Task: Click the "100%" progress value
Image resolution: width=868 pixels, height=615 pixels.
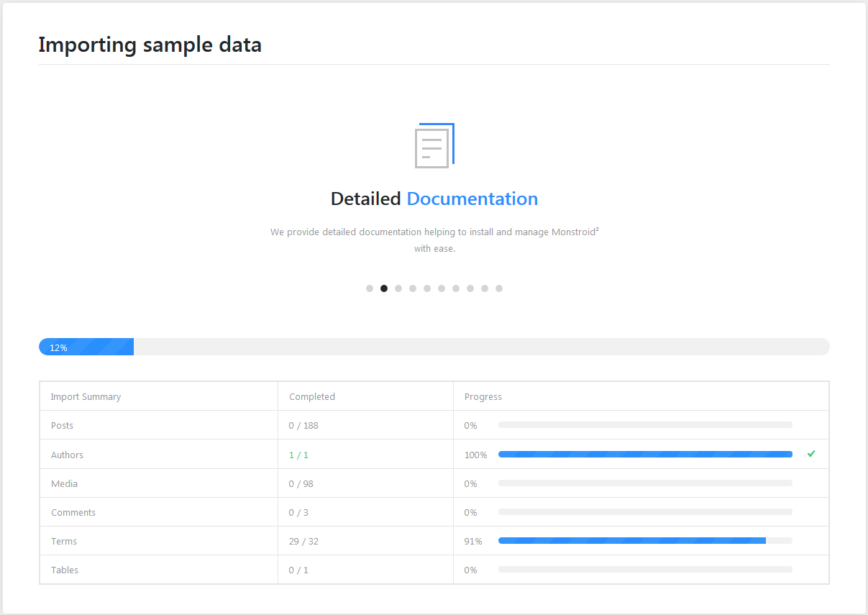Action: point(475,455)
